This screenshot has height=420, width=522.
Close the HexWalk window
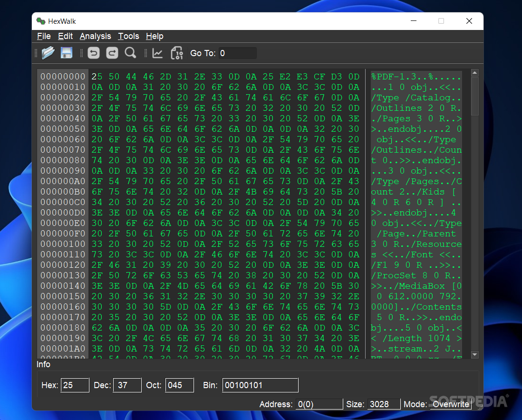[x=469, y=21]
